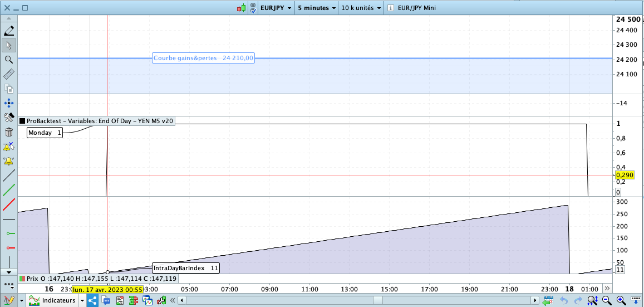Collapse the bottom toolbar double-left chevron
644x307 pixels.
point(173,300)
